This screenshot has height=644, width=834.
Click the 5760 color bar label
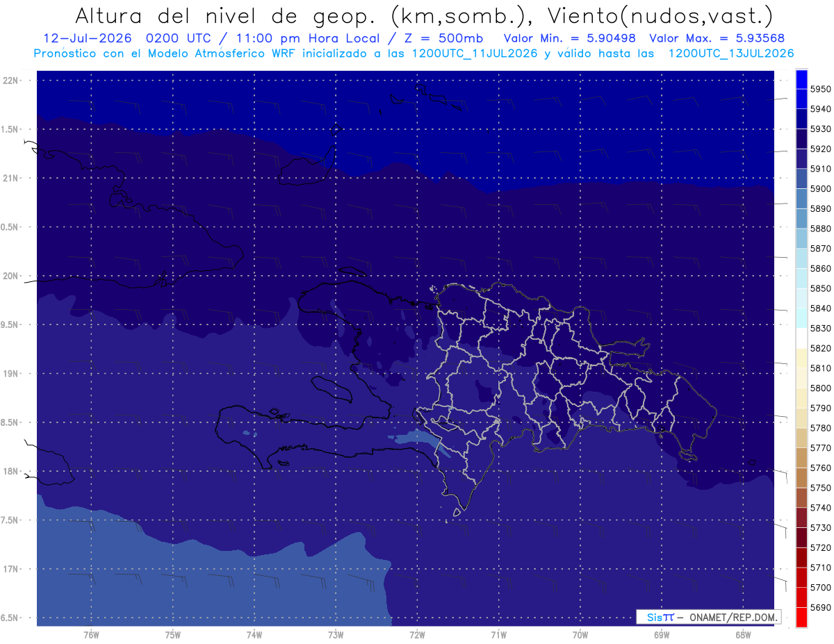pyautogui.click(x=820, y=468)
